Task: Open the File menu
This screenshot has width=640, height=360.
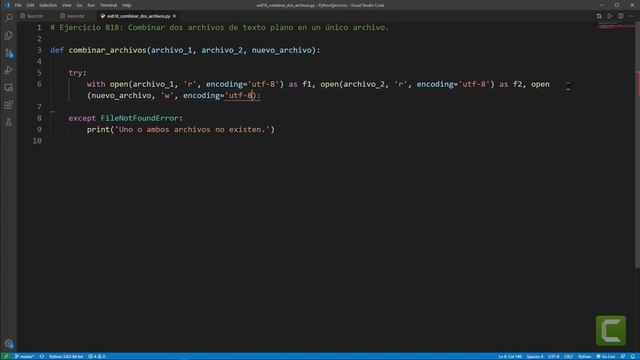Action: pos(18,5)
